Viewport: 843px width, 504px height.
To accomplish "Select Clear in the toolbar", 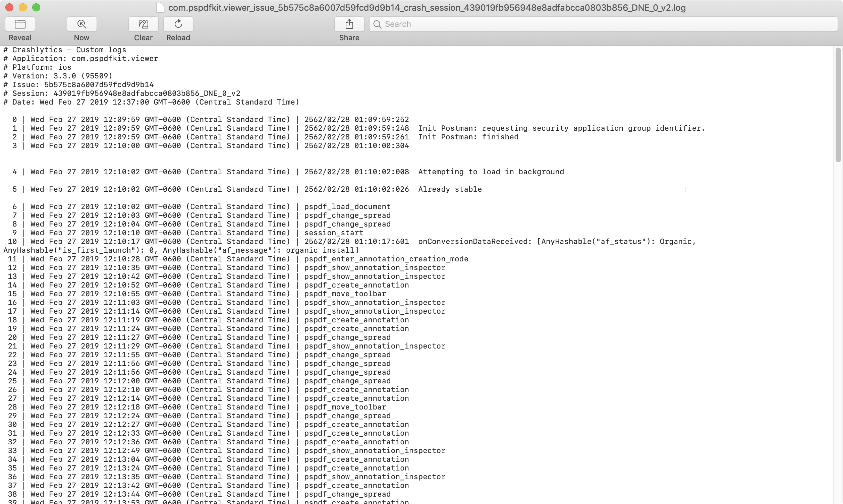I will pyautogui.click(x=143, y=38).
